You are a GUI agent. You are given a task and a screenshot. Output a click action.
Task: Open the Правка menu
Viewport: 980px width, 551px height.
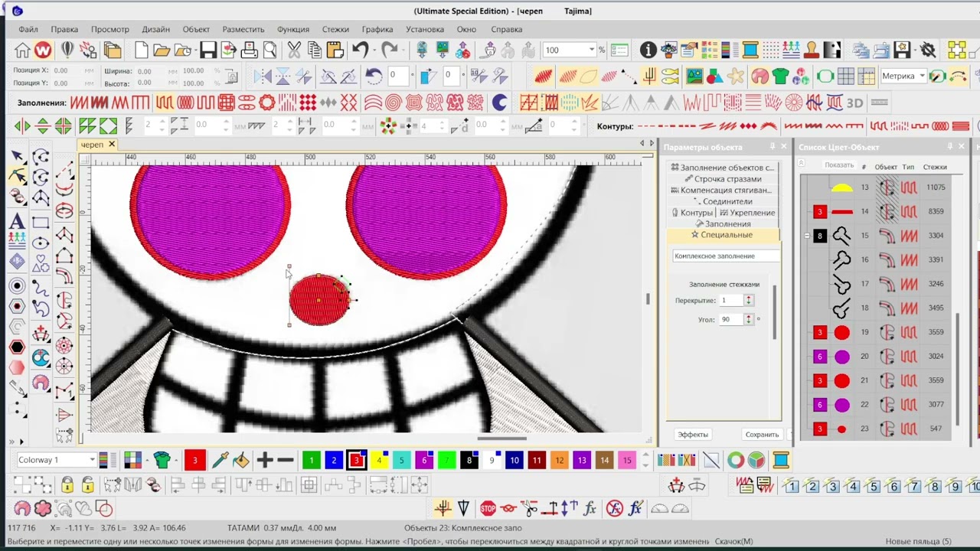tap(64, 29)
